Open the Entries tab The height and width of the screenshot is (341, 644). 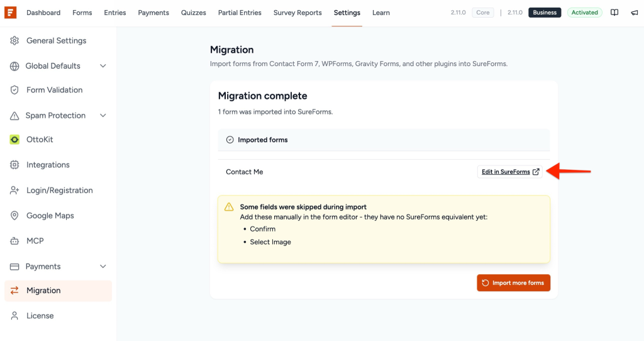click(x=115, y=13)
